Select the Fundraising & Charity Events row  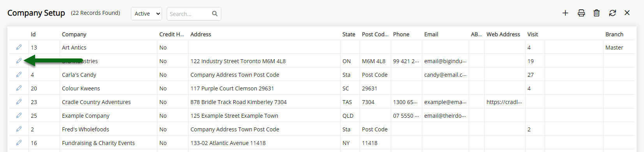click(322, 143)
